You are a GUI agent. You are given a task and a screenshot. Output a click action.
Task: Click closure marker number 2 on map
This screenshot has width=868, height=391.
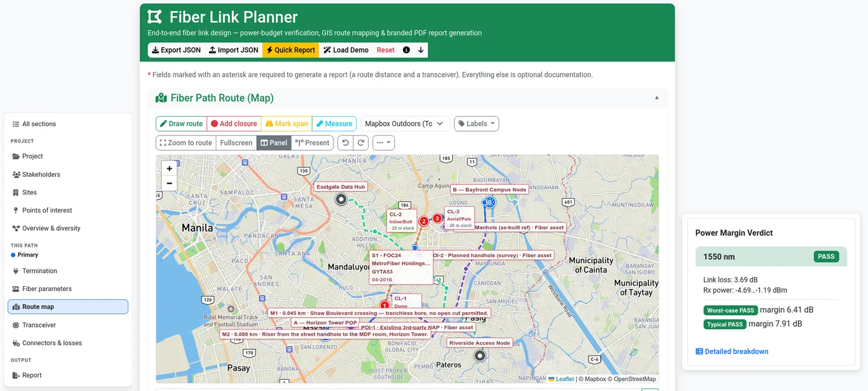coord(424,221)
